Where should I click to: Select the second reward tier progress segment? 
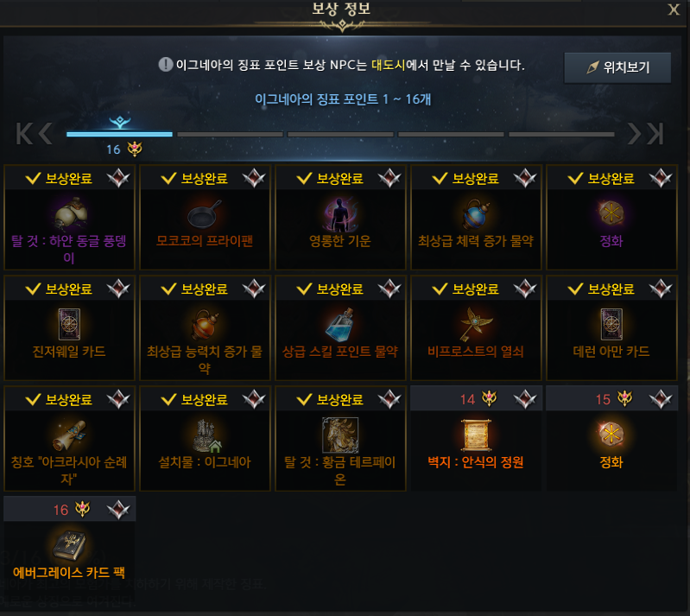pyautogui.click(x=230, y=134)
